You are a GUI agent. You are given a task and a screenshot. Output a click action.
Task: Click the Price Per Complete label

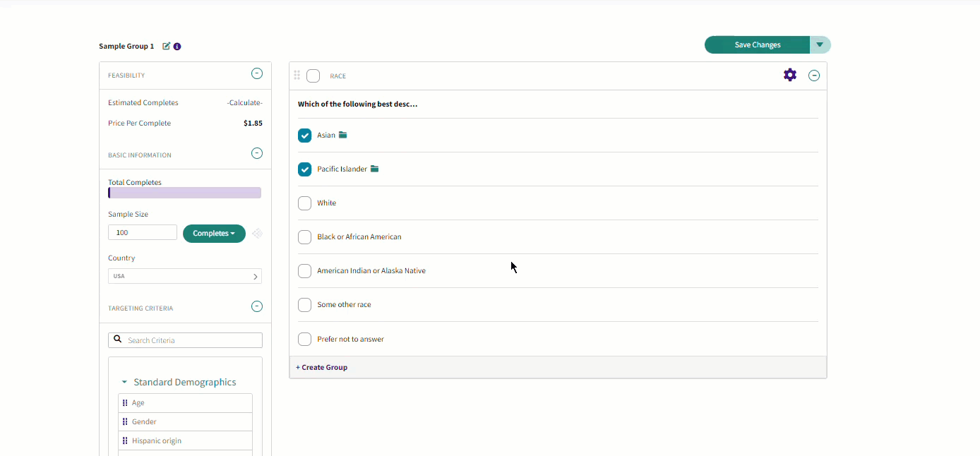139,123
